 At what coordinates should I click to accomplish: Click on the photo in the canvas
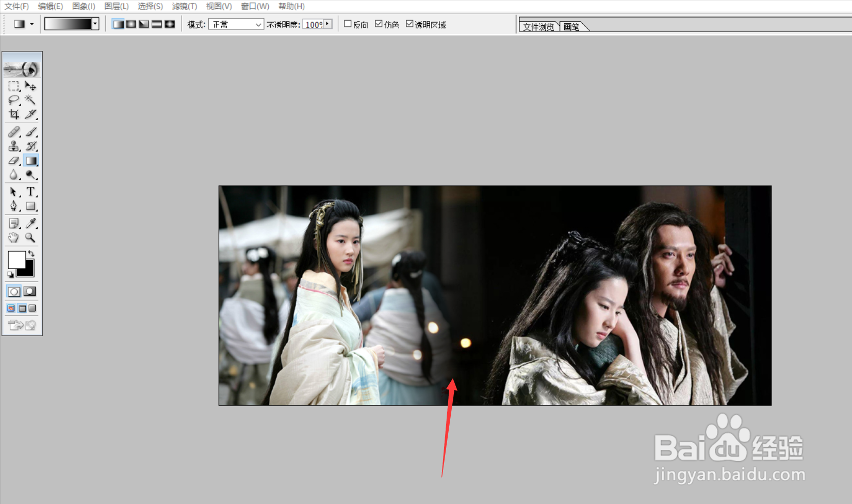(495, 295)
